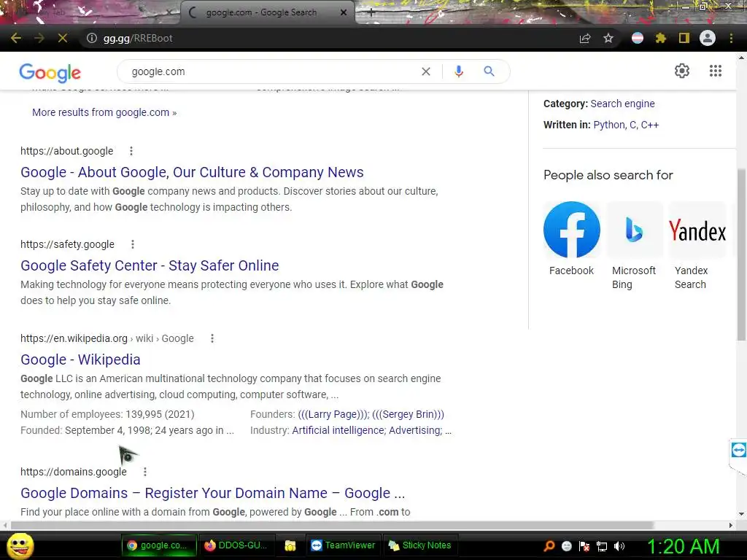Viewport: 747px width, 560px height.
Task: Follow the Artificial intelligence industry link
Action: [x=338, y=430]
